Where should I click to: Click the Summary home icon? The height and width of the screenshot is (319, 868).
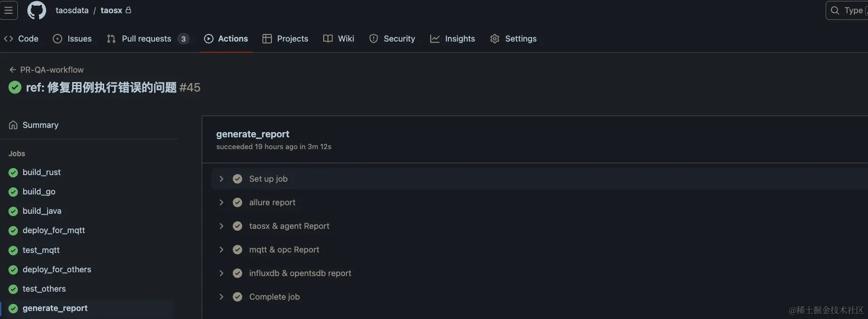[13, 125]
